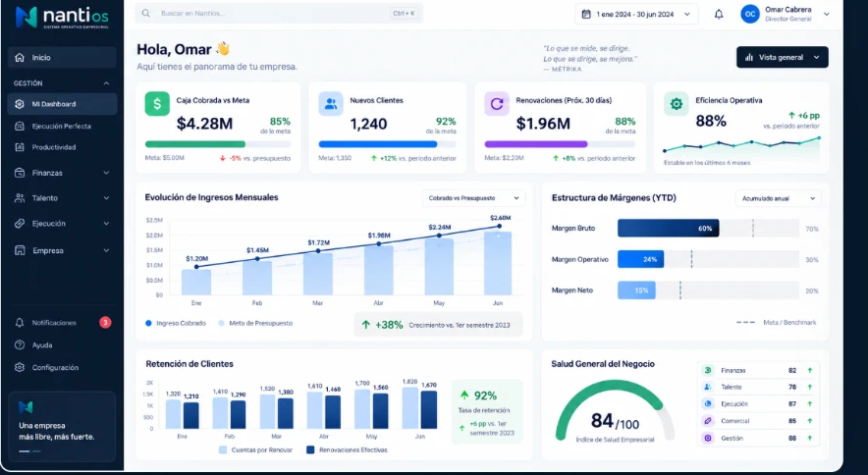This screenshot has height=475, width=868.
Task: Click the OC user avatar
Action: point(750,15)
